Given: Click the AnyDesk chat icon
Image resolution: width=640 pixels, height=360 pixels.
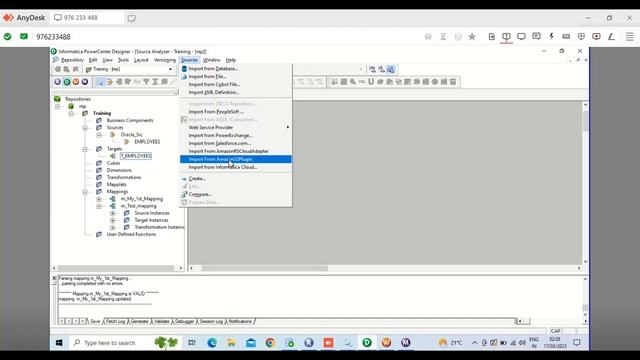Looking at the screenshot, I should (x=536, y=36).
